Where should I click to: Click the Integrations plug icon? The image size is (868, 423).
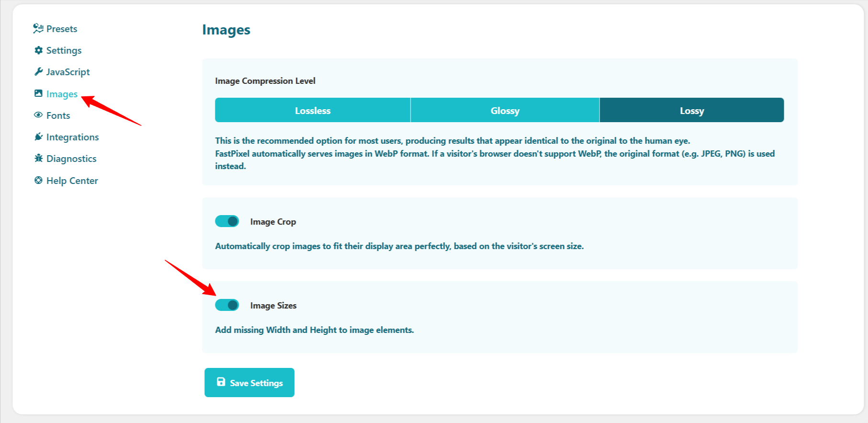39,137
